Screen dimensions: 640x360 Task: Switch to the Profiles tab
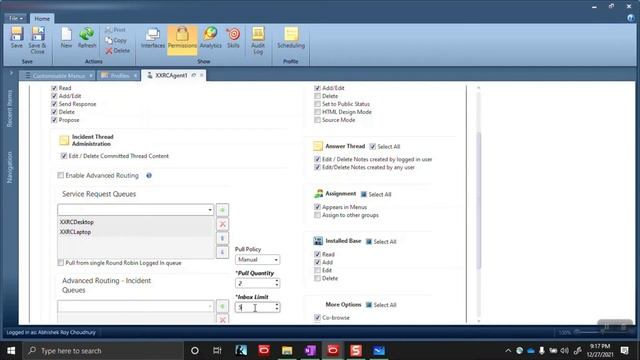[x=118, y=76]
